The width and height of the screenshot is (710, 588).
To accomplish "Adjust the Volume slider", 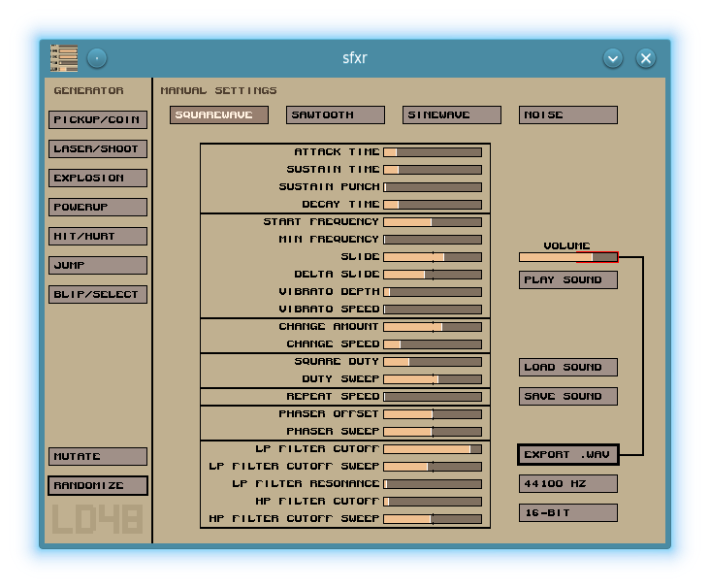I will click(x=568, y=257).
